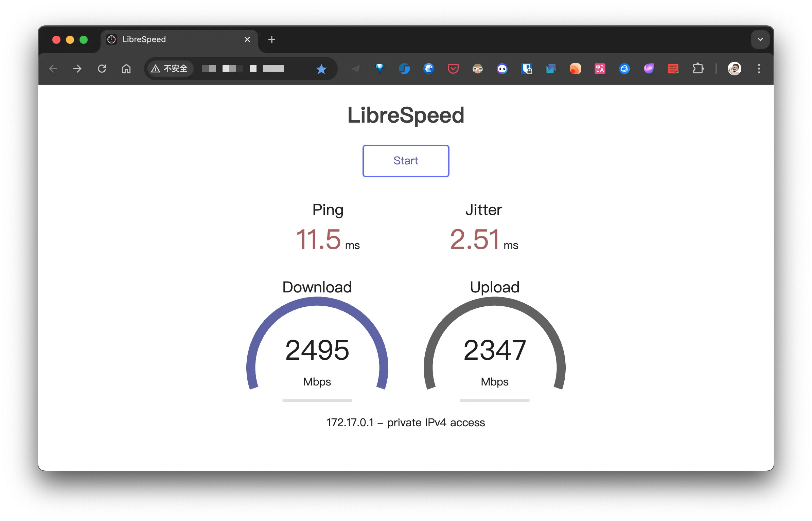Click the blue diamond extension icon
This screenshot has width=812, height=521.
pos(379,69)
